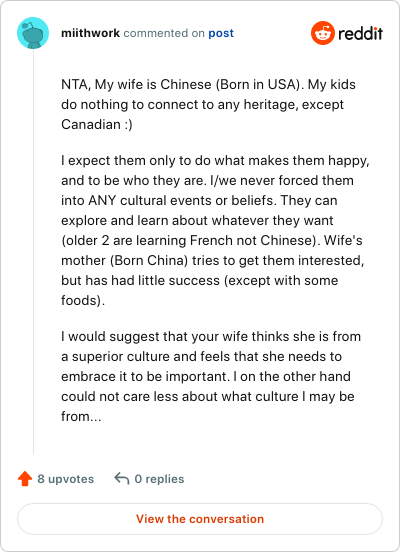Click the miithwork user avatar
The height and width of the screenshot is (552, 400).
33,33
